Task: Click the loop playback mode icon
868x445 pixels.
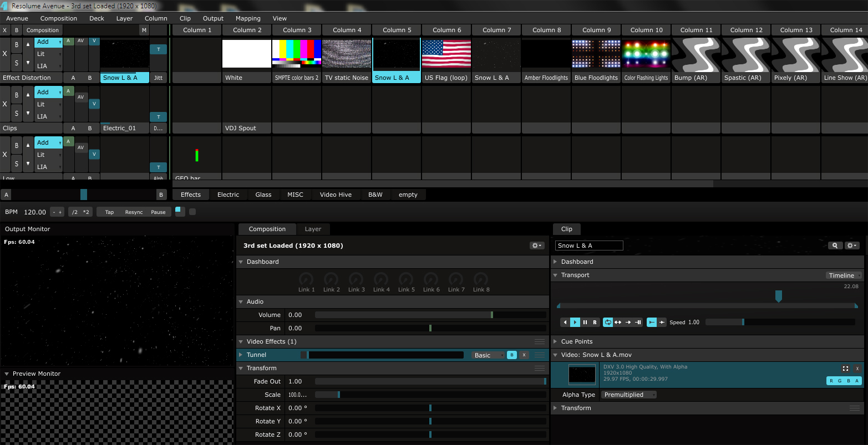Action: (x=608, y=323)
